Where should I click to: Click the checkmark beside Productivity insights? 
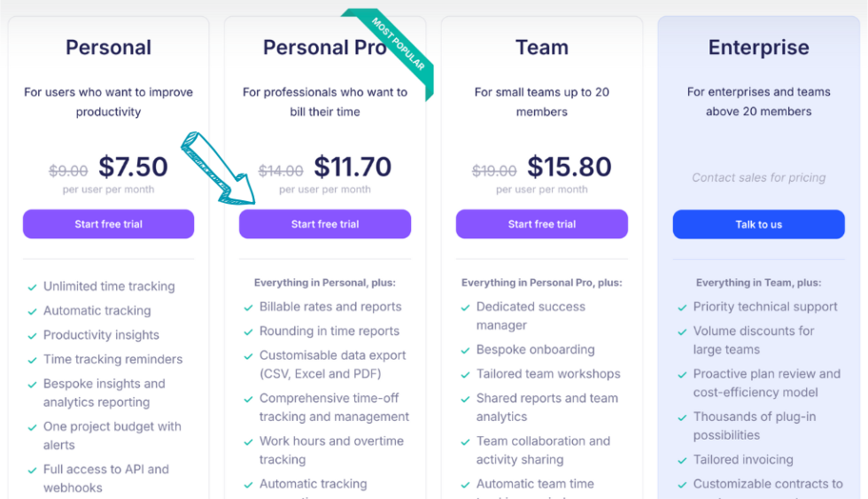32,336
